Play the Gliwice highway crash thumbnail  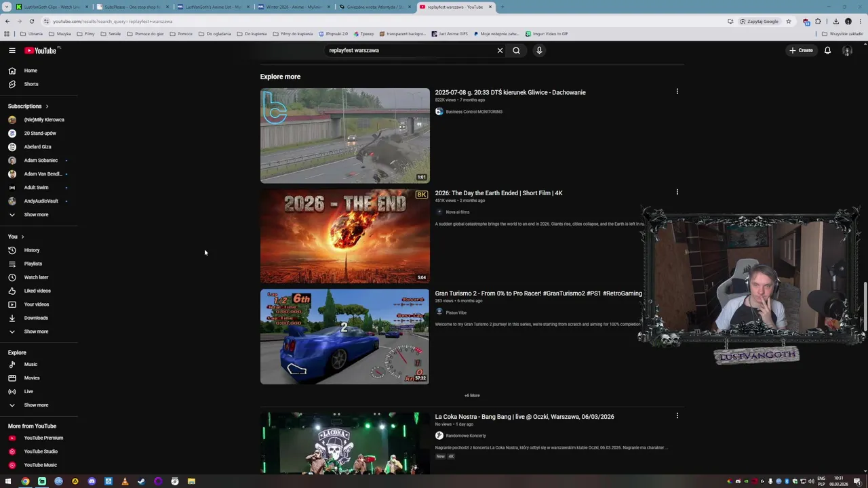[x=344, y=136]
